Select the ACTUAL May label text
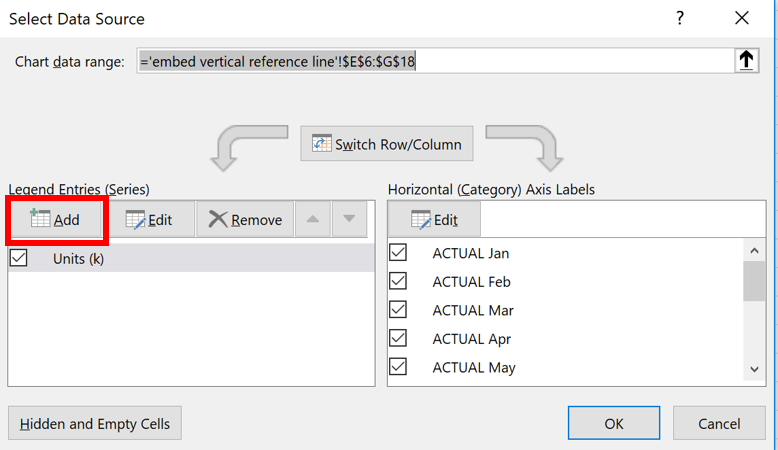The width and height of the screenshot is (778, 450). (x=474, y=368)
